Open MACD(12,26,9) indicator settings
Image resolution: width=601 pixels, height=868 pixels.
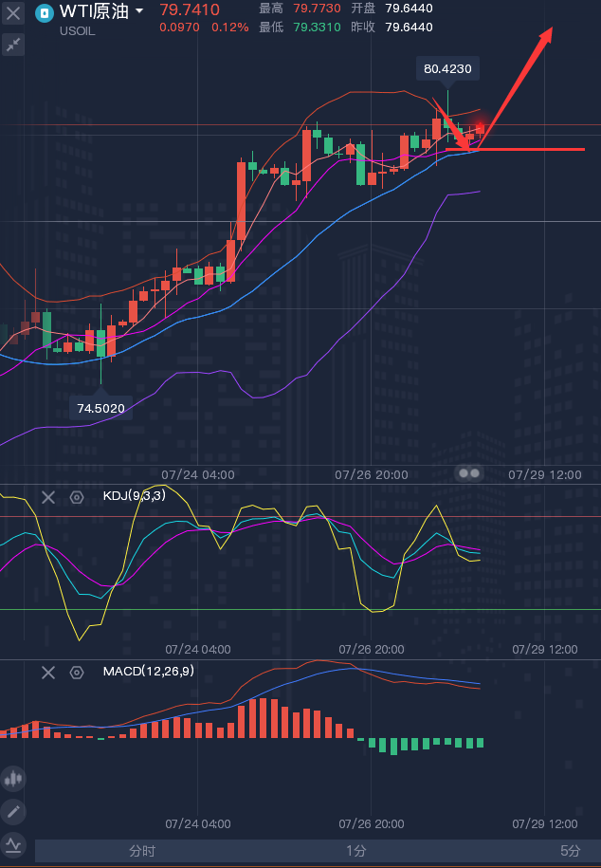point(77,673)
